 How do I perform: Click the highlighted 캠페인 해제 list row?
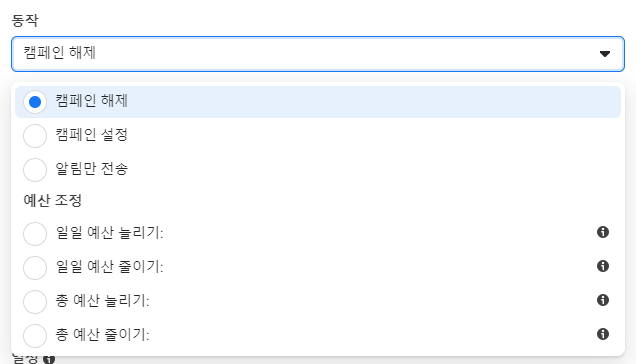pos(318,102)
